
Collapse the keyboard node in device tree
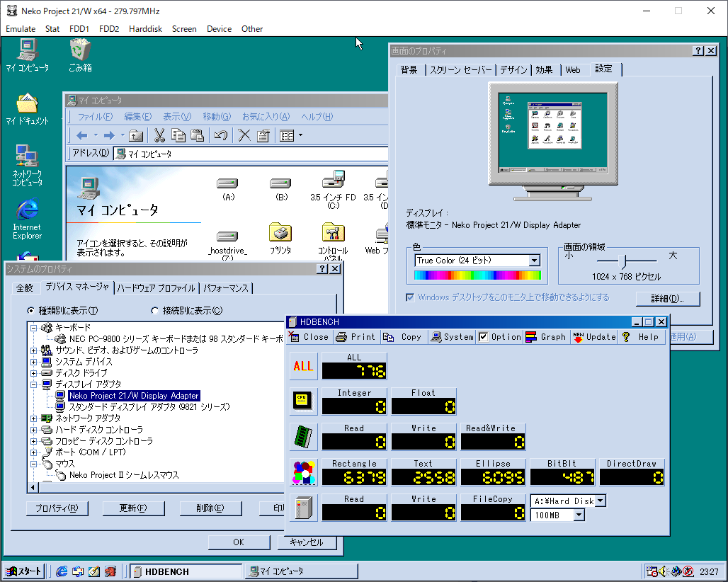[33, 328]
